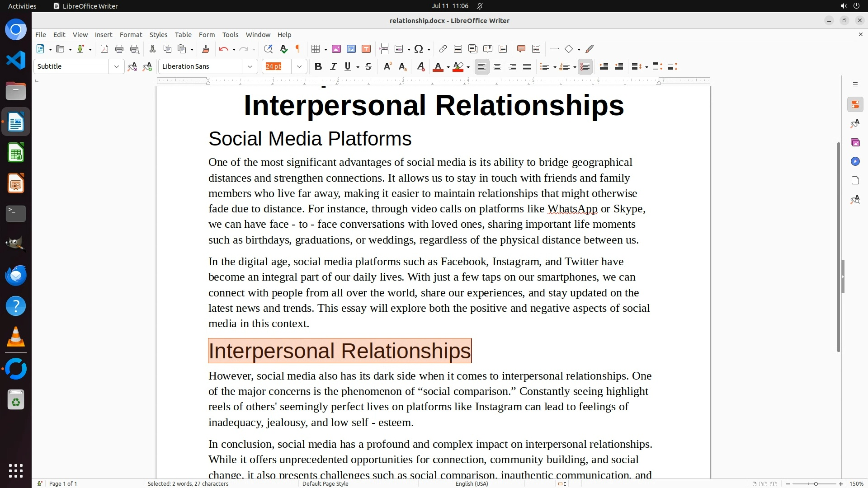
Task: Click the Cut scissors icon
Action: click(x=152, y=49)
